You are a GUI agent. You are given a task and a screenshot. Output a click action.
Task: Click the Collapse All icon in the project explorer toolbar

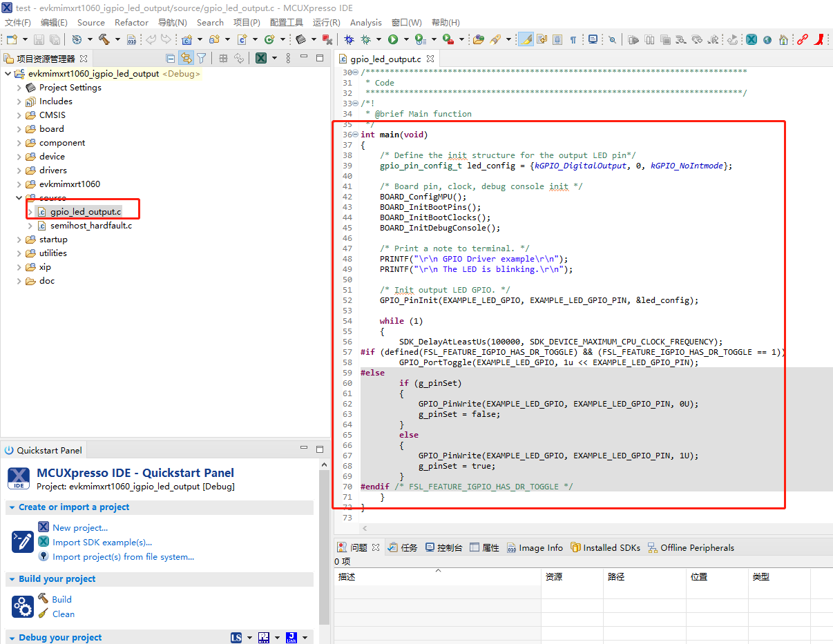point(171,59)
